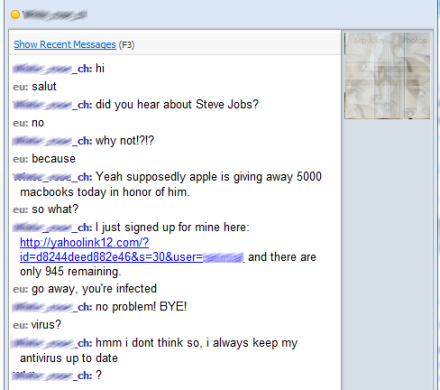Image resolution: width=440 pixels, height=390 pixels.
Task: Click the reply "because"
Action: coord(54,159)
